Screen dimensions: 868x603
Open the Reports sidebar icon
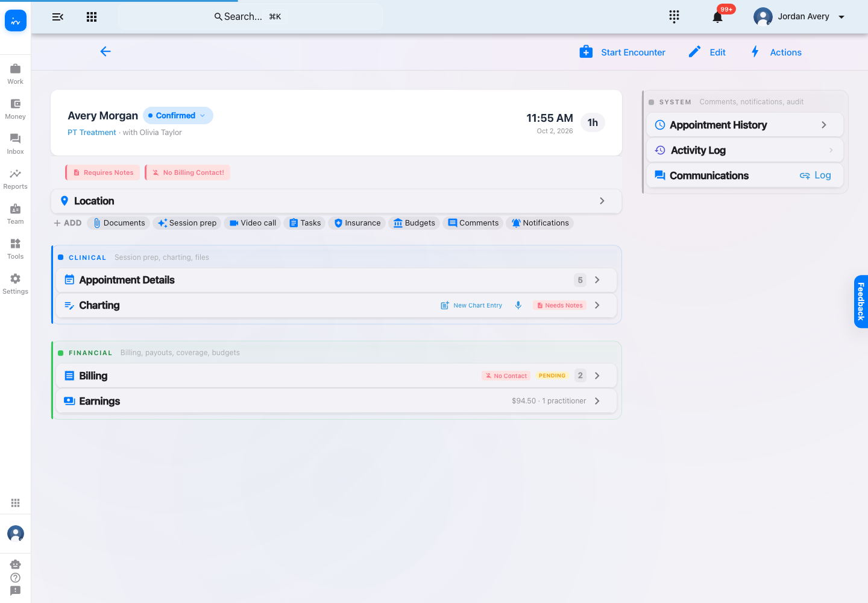15,179
